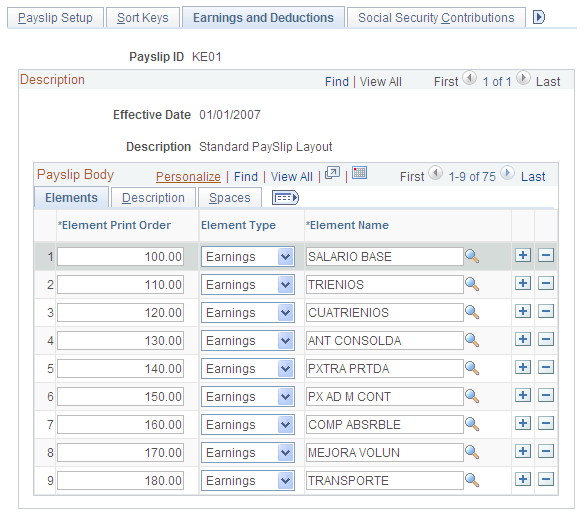Open Element Type dropdown for MEJORA VOLUN
Image resolution: width=584 pixels, height=517 pixels.
coord(248,452)
